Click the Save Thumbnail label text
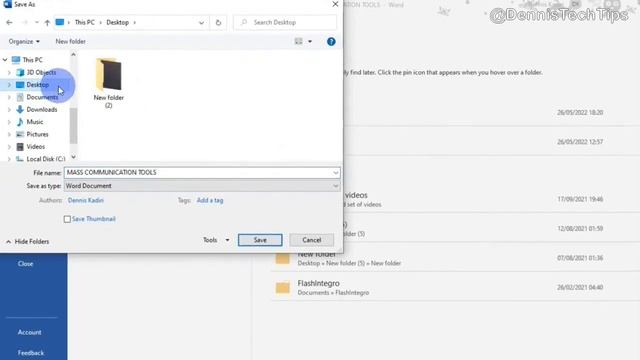The width and height of the screenshot is (640, 360). 93,219
